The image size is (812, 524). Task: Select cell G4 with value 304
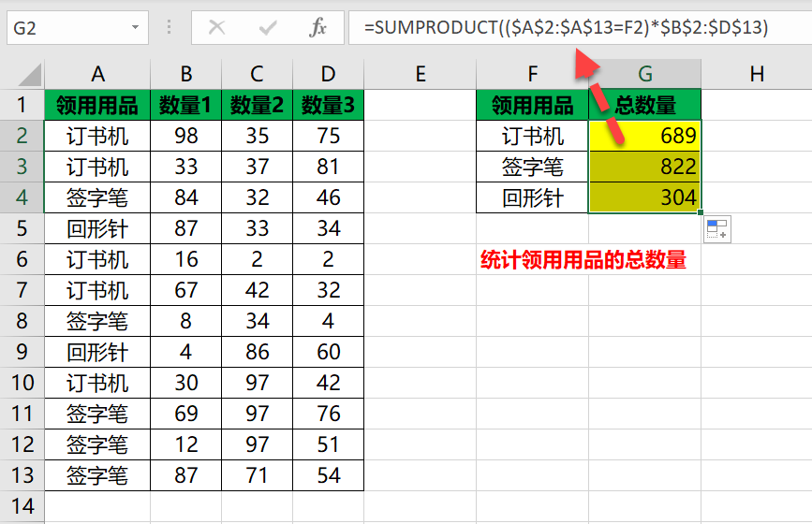[644, 197]
